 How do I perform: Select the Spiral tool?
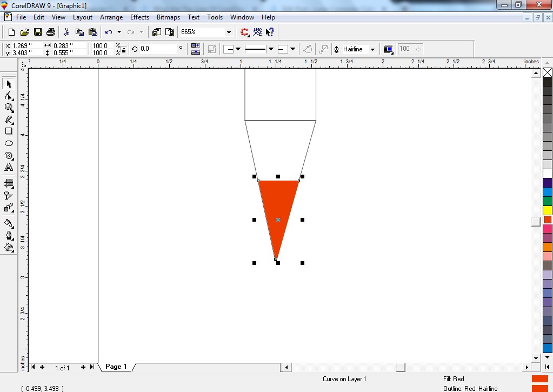point(9,155)
